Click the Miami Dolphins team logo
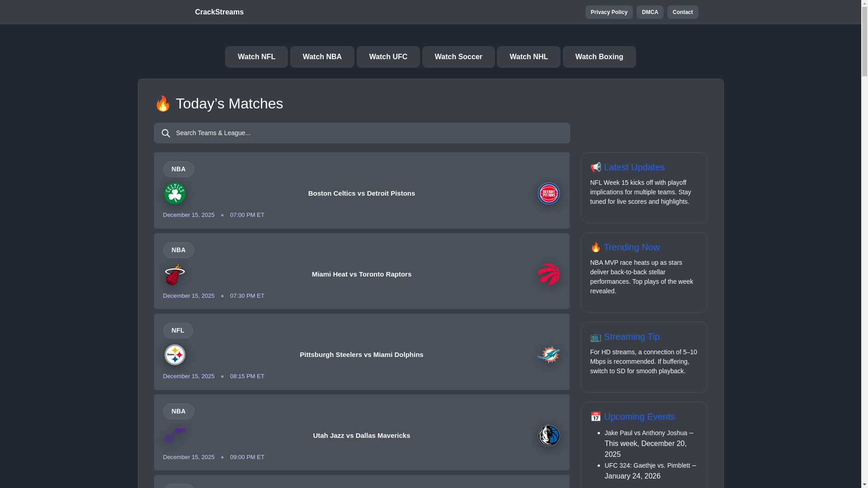The image size is (868, 488). pyautogui.click(x=548, y=355)
